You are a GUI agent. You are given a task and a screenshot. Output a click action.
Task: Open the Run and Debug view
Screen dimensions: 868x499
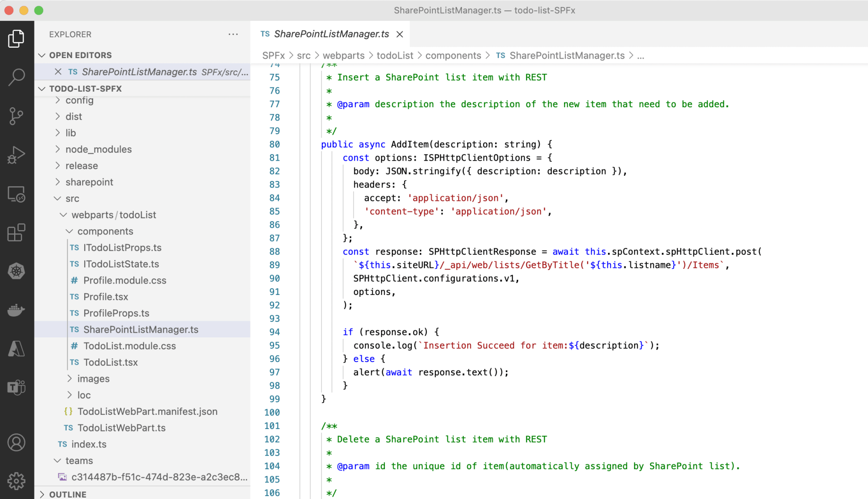[17, 155]
